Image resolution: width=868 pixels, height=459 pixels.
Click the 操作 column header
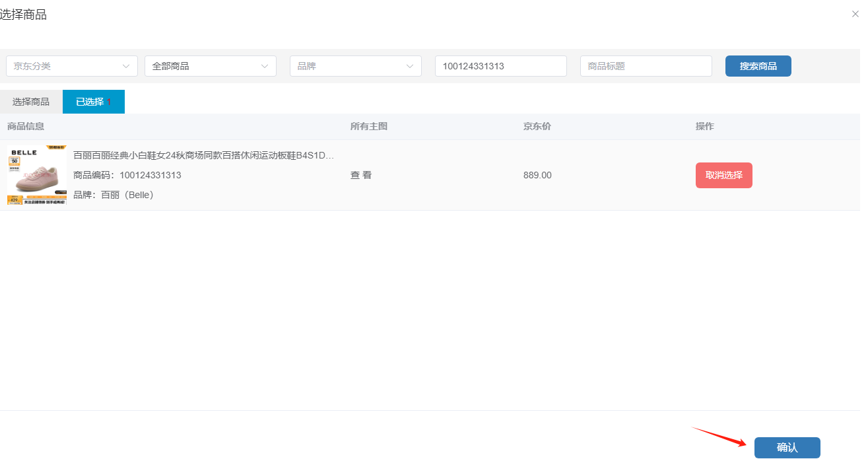tap(704, 126)
